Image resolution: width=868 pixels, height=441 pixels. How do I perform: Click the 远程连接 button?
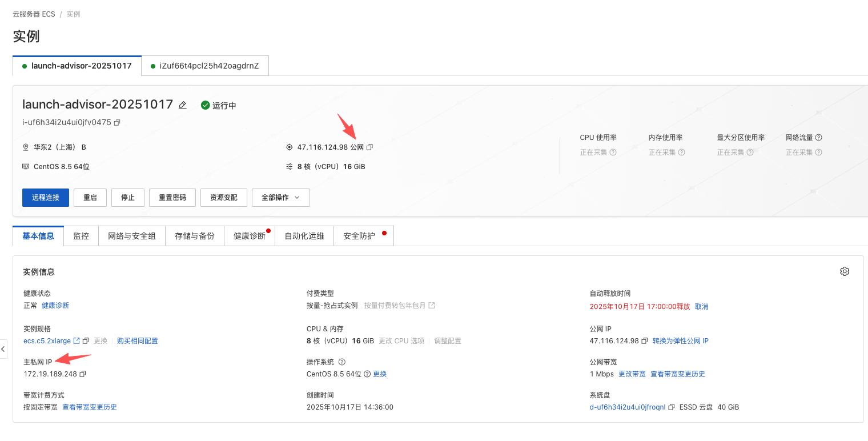click(x=46, y=198)
